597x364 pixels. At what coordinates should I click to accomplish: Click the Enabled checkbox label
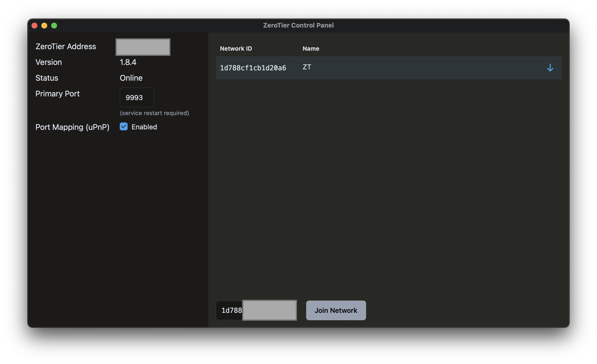[x=144, y=127]
